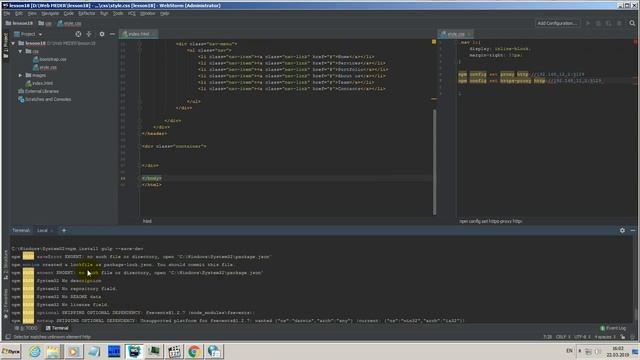Viewport: 640px width, 360px height.
Task: Click the system clock in taskbar
Action: [618, 351]
